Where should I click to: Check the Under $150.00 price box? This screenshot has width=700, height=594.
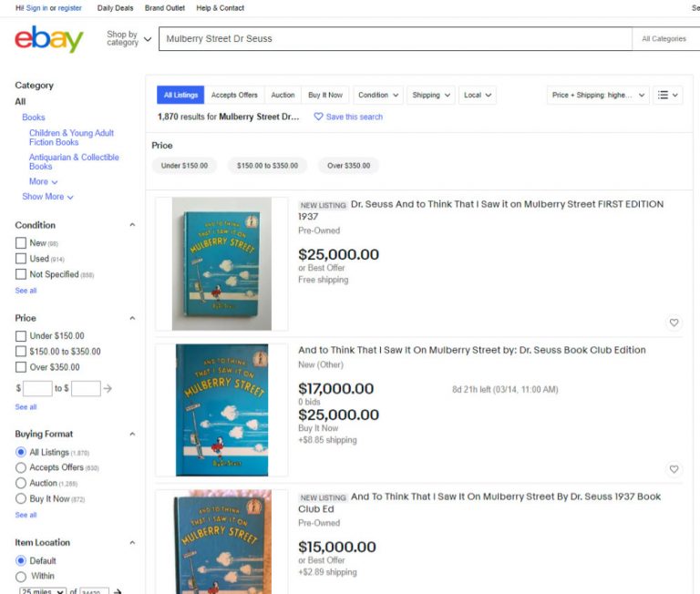21,335
